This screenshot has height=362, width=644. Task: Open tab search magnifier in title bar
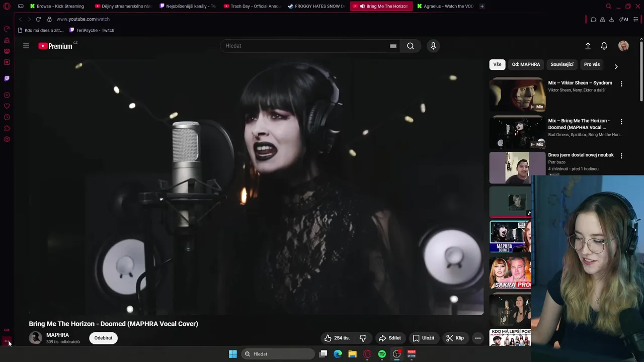point(608,7)
